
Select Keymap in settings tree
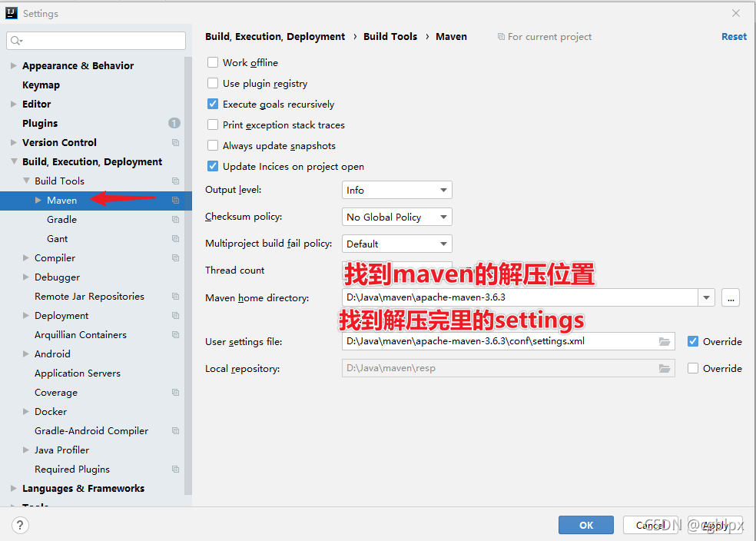[x=41, y=85]
